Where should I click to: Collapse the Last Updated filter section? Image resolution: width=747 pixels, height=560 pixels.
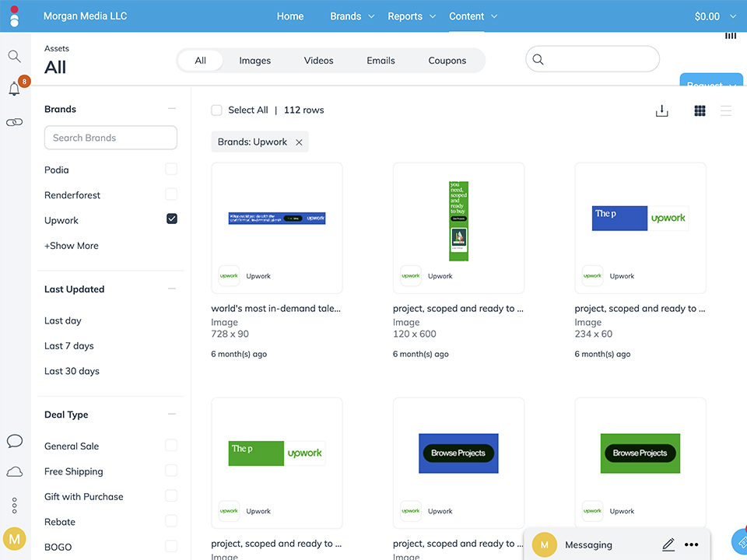point(172,289)
